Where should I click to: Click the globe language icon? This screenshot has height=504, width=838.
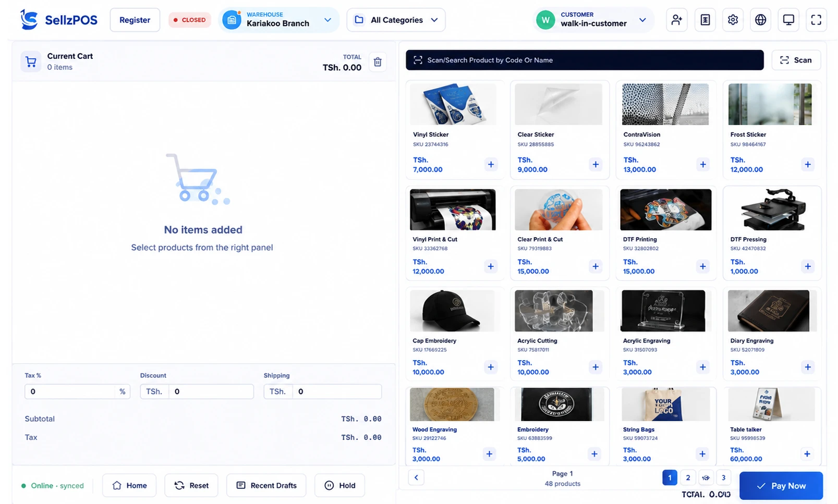[761, 20]
